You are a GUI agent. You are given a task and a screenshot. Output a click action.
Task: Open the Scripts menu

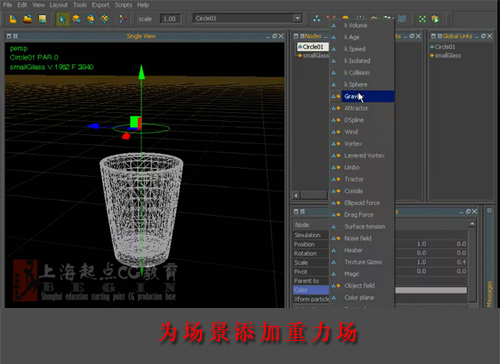[x=123, y=5]
